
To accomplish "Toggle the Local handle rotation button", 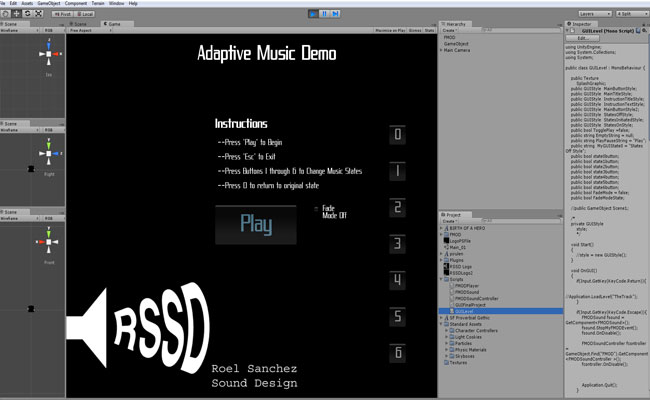I will [x=85, y=14].
